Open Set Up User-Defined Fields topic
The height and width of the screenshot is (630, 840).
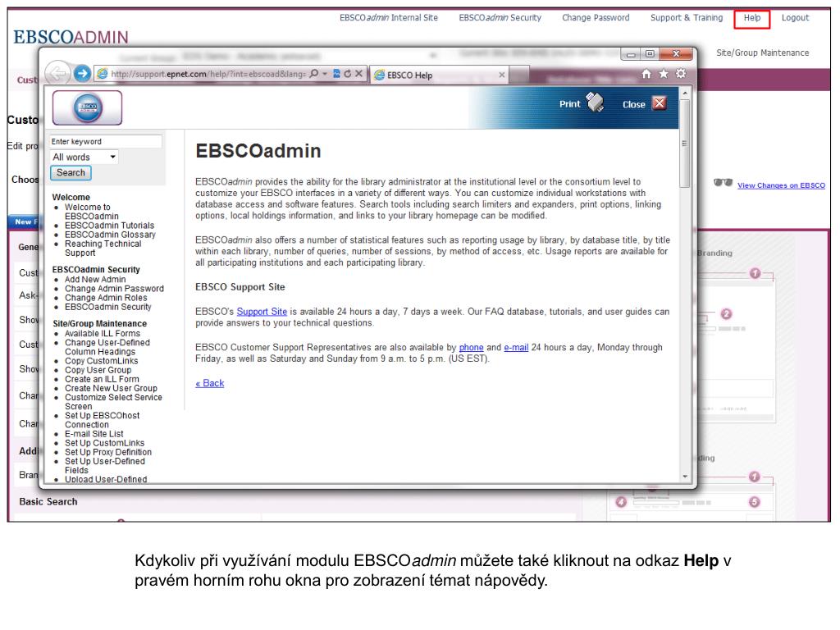click(104, 466)
